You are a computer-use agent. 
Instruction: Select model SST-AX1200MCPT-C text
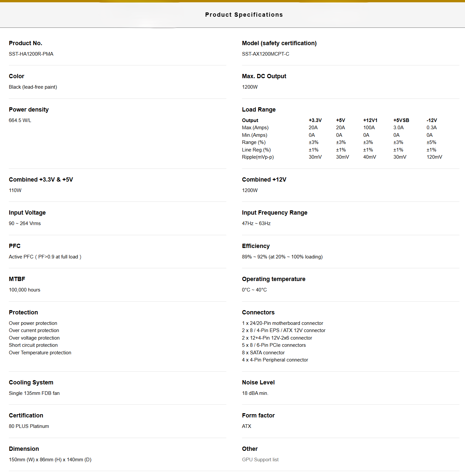(266, 54)
